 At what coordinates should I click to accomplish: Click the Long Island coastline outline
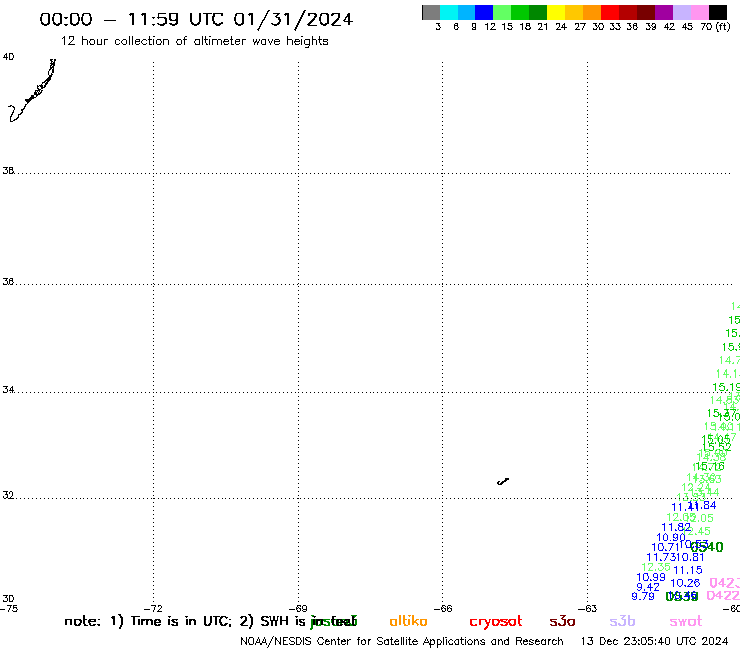31,92
